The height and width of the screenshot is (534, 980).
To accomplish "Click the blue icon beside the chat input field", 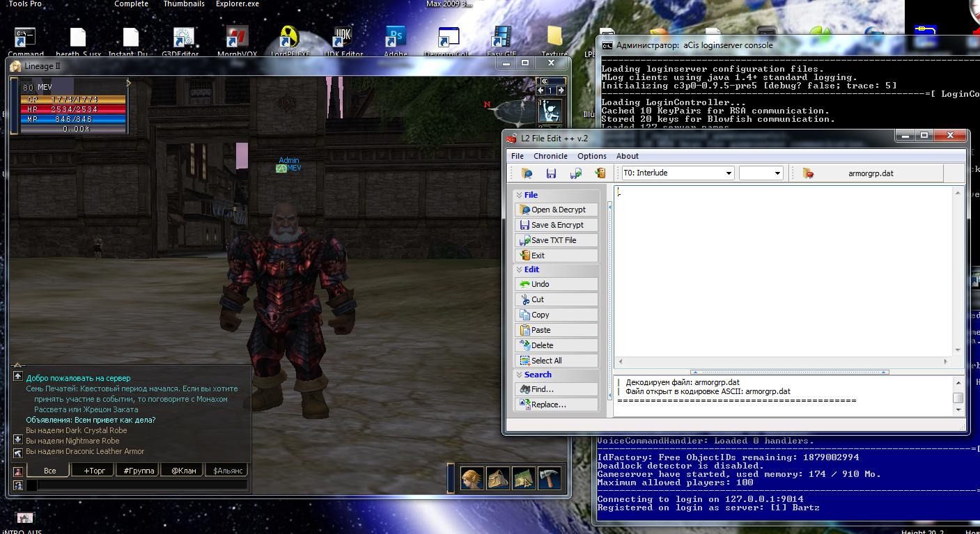I will pos(18,485).
